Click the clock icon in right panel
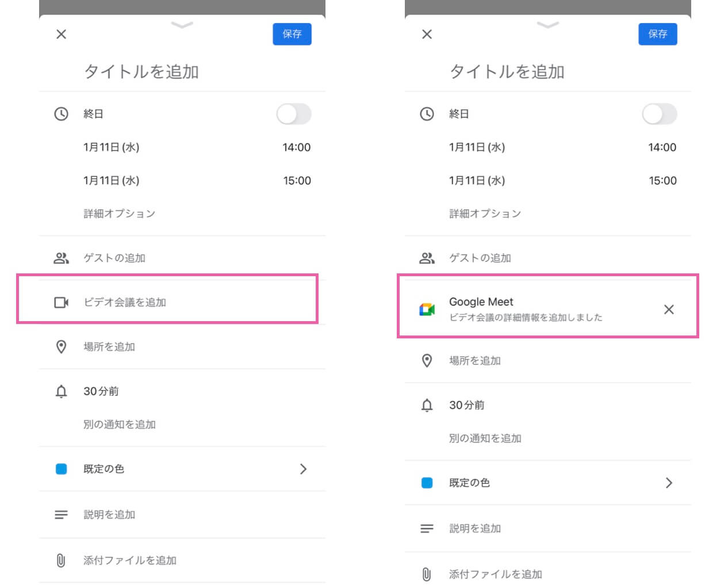The image size is (728, 587). [x=427, y=114]
